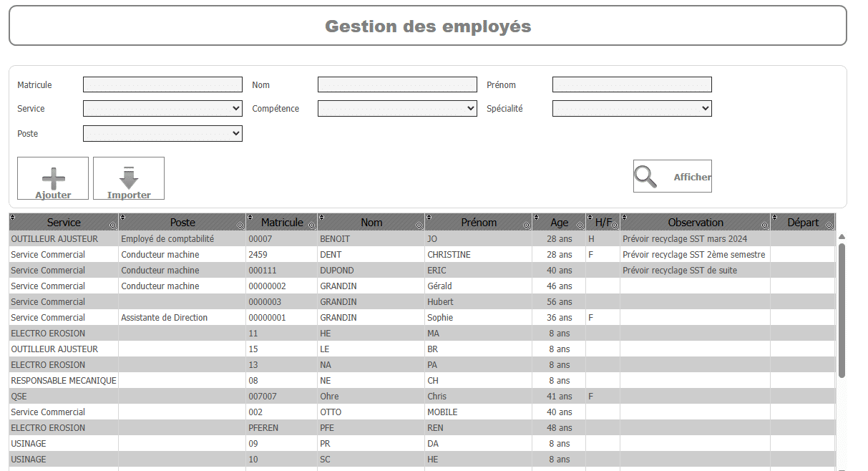Click "Prévoir recyclage SST de suite" observation
This screenshot has width=868, height=471.
click(696, 271)
